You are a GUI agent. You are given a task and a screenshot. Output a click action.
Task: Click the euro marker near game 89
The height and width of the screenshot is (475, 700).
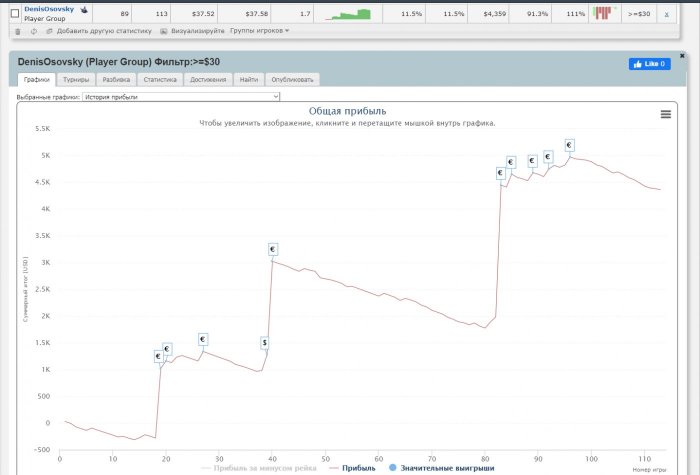point(532,161)
